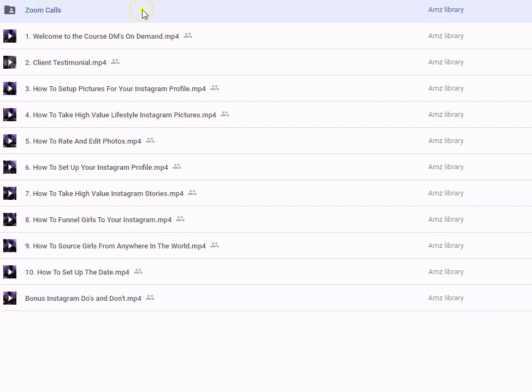This screenshot has height=392, width=532.
Task: Click shared-people icon beside Welcome to the Course
Action: (x=188, y=35)
